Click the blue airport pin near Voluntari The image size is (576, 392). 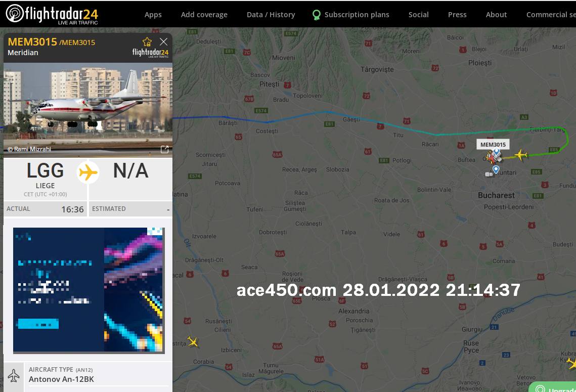[x=496, y=170]
